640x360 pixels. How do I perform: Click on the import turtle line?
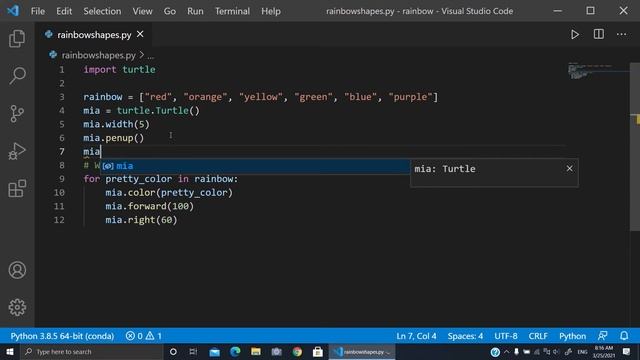point(119,69)
